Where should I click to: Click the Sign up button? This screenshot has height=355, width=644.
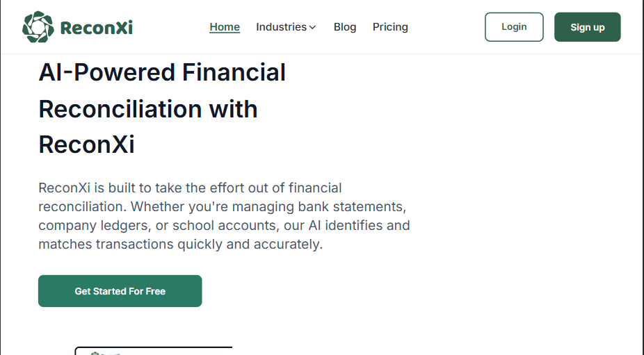(x=587, y=27)
